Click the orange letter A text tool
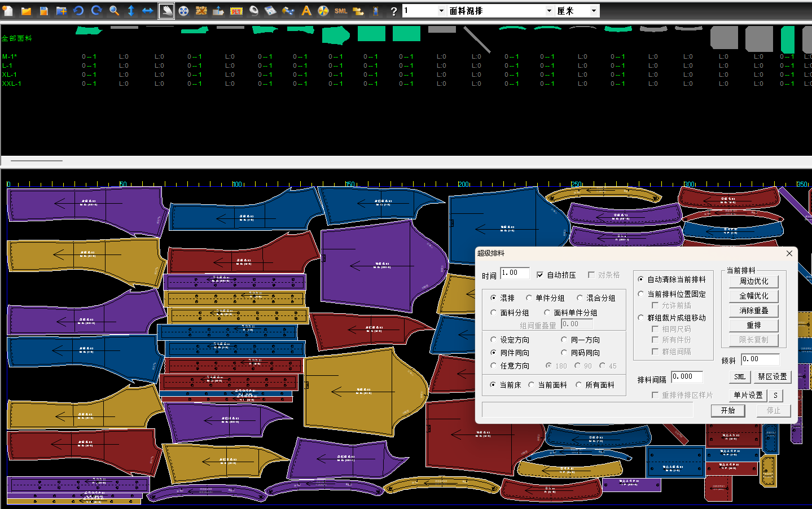This screenshot has width=812, height=509. 306,11
